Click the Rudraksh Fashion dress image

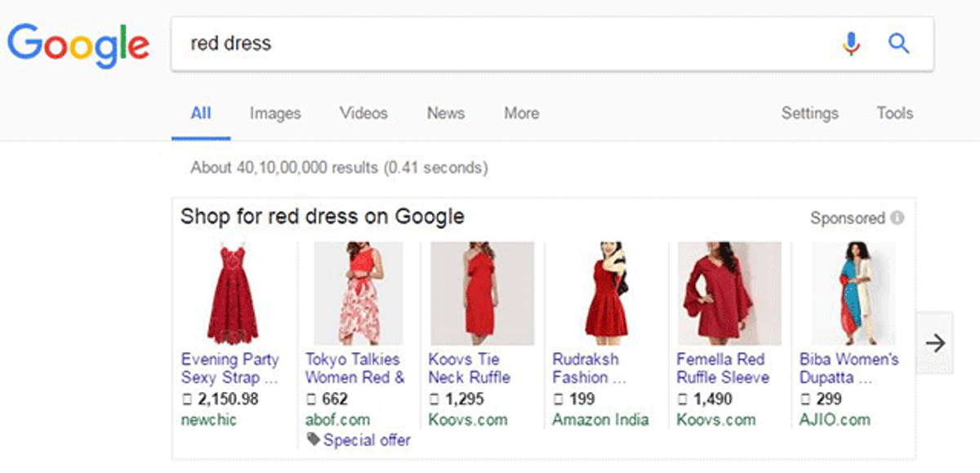tap(606, 293)
